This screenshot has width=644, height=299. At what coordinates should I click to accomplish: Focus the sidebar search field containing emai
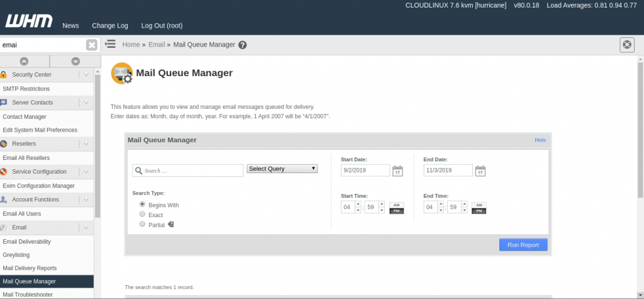pyautogui.click(x=43, y=45)
